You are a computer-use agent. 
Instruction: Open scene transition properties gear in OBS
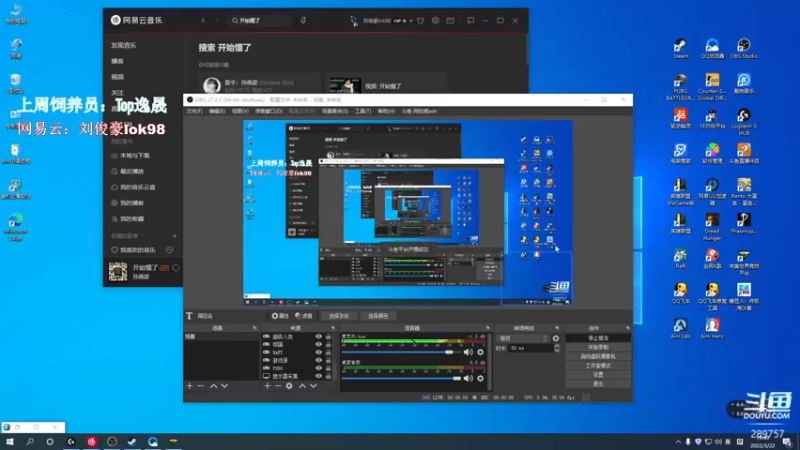pyautogui.click(x=556, y=338)
